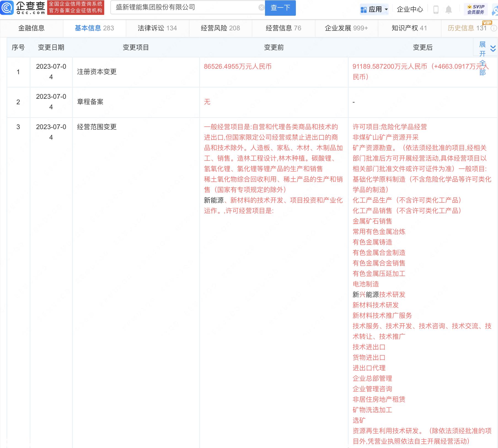Click the 有色金属压延加工 line
The image size is (498, 448).
click(379, 274)
